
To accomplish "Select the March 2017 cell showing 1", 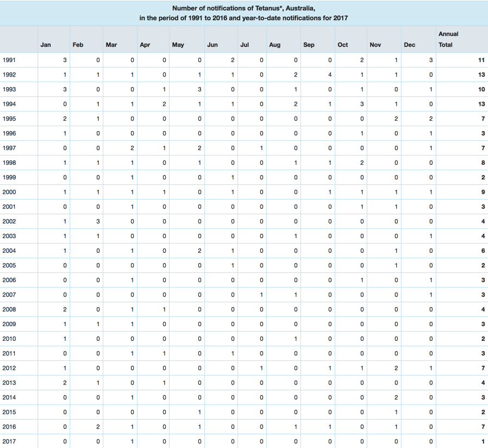I will 132,441.
